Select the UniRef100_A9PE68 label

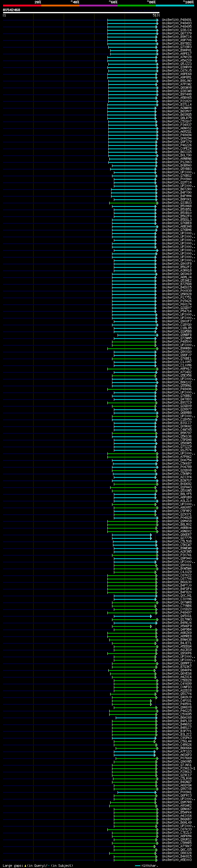(177, 74)
